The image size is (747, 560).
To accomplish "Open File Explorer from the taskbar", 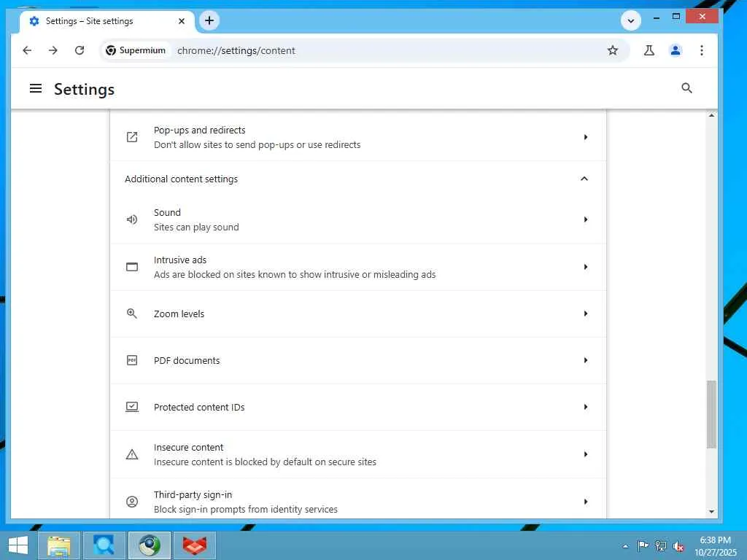I will (x=58, y=545).
